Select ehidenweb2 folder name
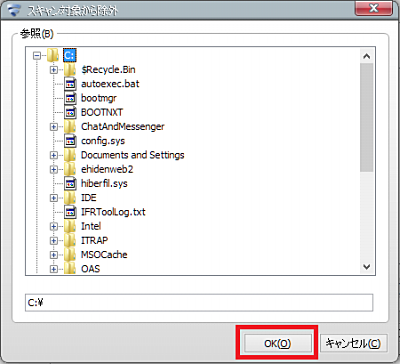This screenshot has width=400, height=364. pos(107,169)
